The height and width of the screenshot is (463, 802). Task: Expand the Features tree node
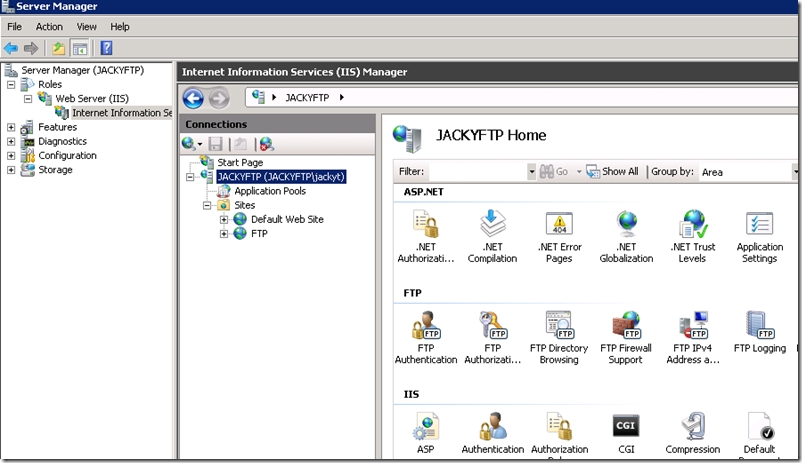click(11, 127)
